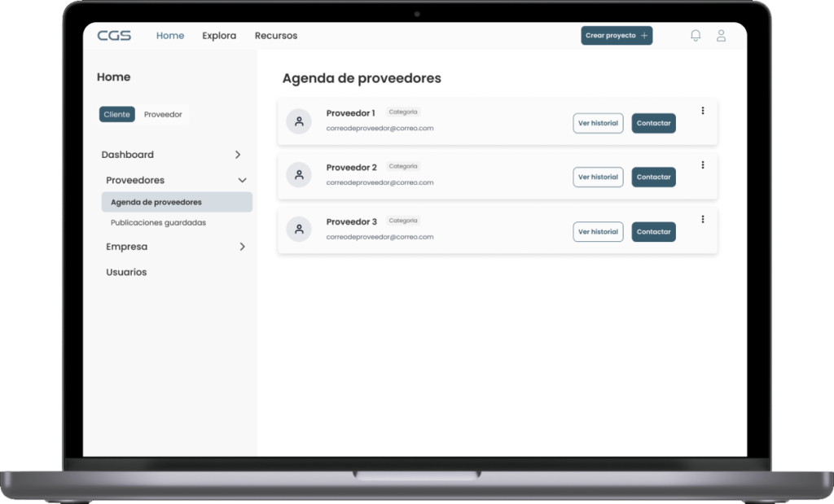Screen dimensions: 834x504
Task: Open the user profile icon
Action: [x=721, y=36]
